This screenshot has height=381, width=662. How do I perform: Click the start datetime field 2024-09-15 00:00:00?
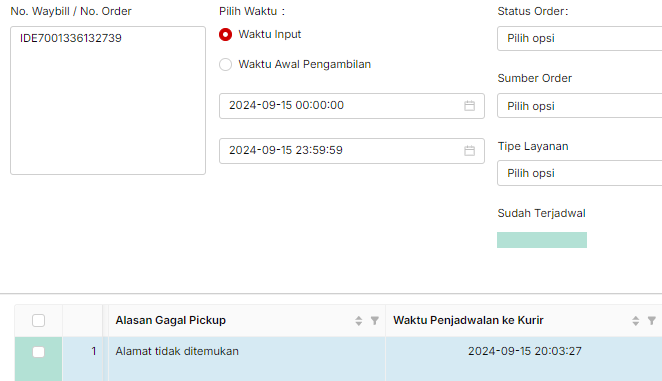coord(352,106)
